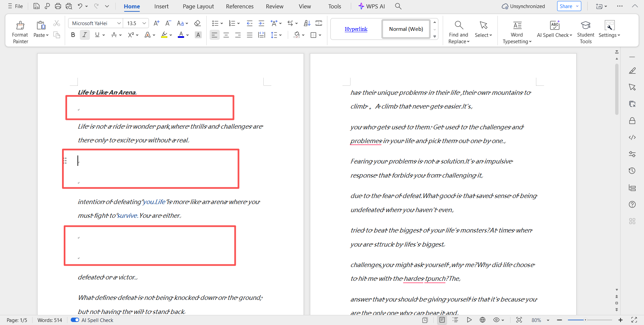The height and width of the screenshot is (325, 644).
Task: Expand the font size dropdown
Action: coord(144,23)
